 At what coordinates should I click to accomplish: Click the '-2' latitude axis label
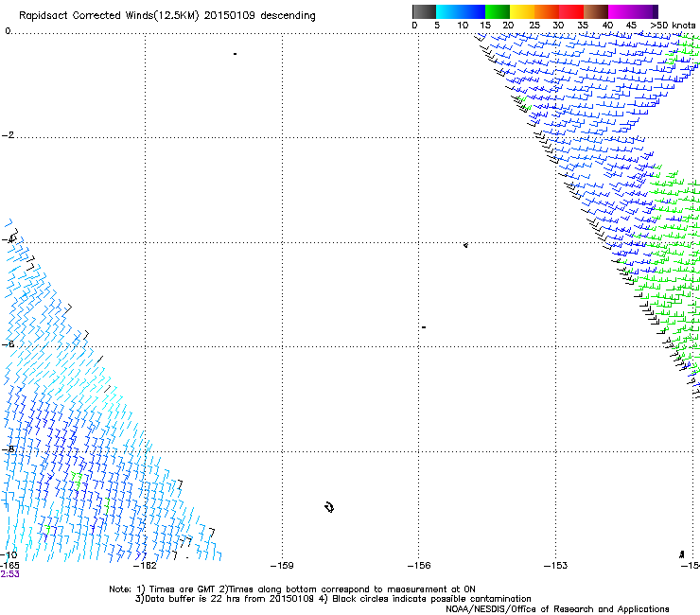pyautogui.click(x=8, y=135)
